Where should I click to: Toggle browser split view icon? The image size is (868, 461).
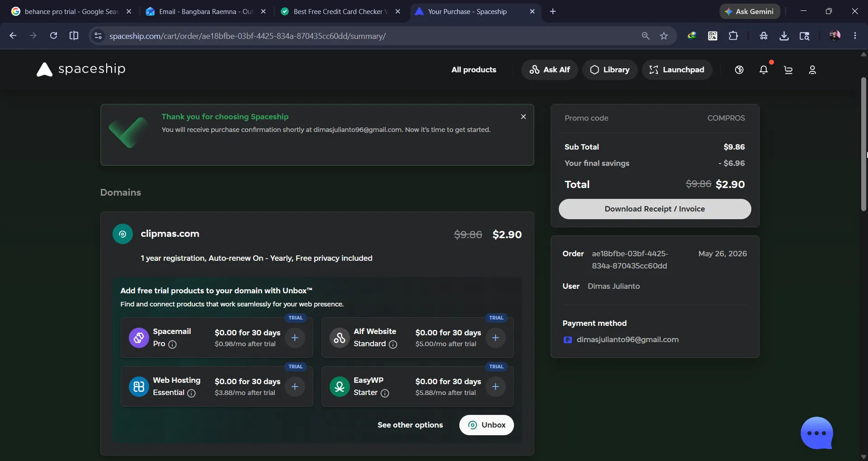74,36
